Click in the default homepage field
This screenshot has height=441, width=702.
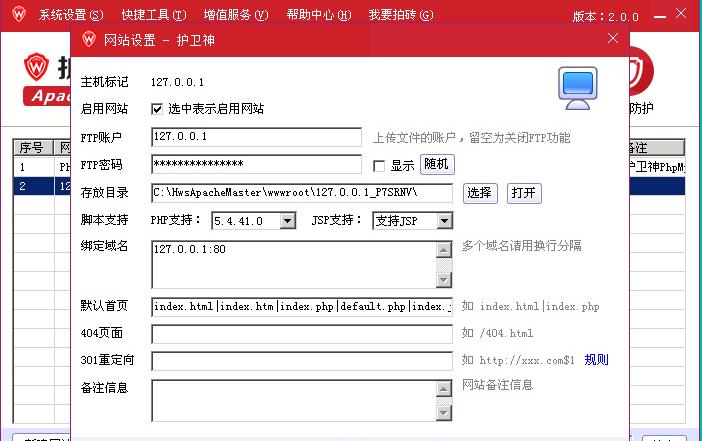pyautogui.click(x=302, y=307)
